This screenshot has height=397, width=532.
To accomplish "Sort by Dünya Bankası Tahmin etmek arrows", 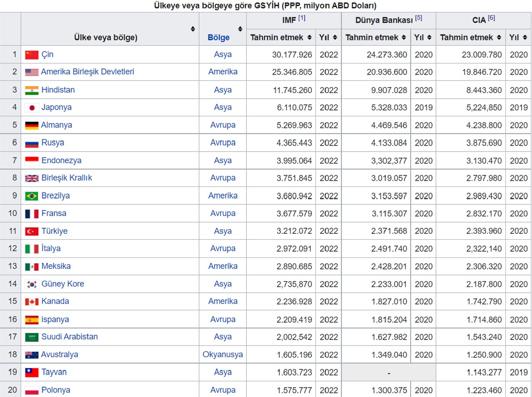I will [x=404, y=37].
